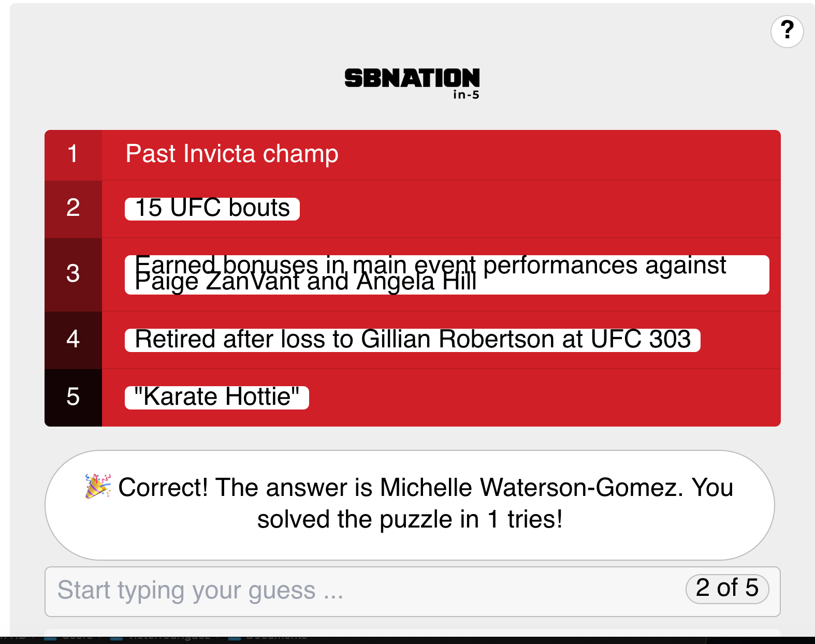Click the Gillian Robertson UFC 303 clue

point(412,340)
